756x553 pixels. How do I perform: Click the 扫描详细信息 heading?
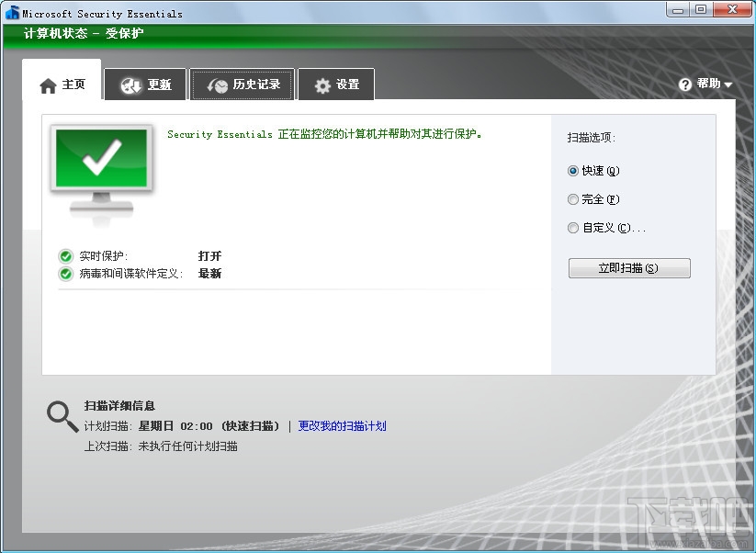tap(119, 406)
